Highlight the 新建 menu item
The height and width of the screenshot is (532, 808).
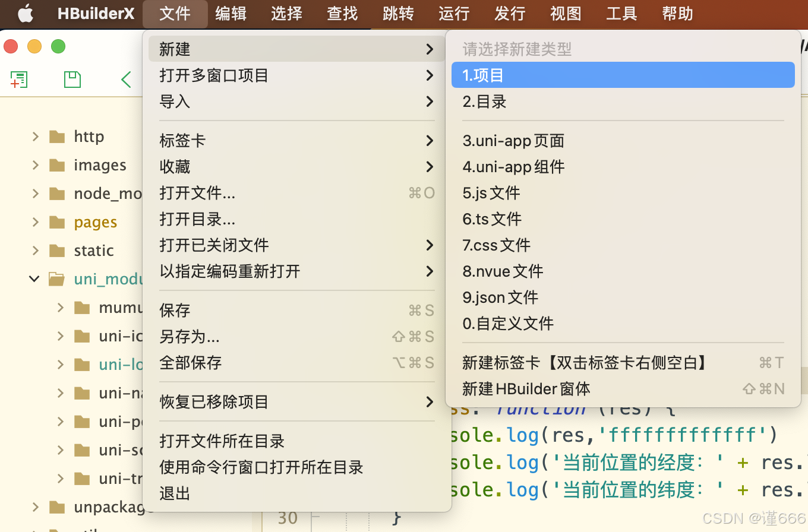297,49
